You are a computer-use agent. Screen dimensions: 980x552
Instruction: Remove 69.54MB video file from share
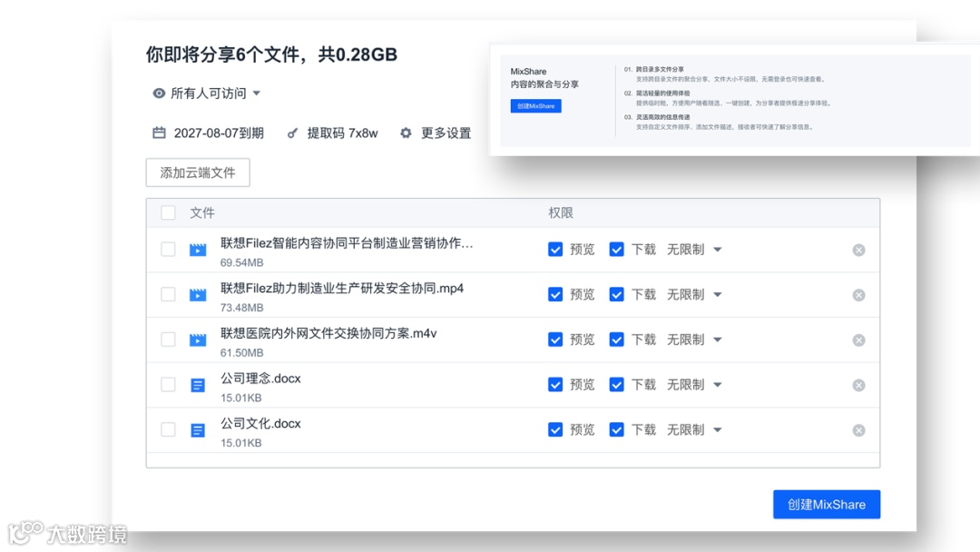click(x=858, y=250)
